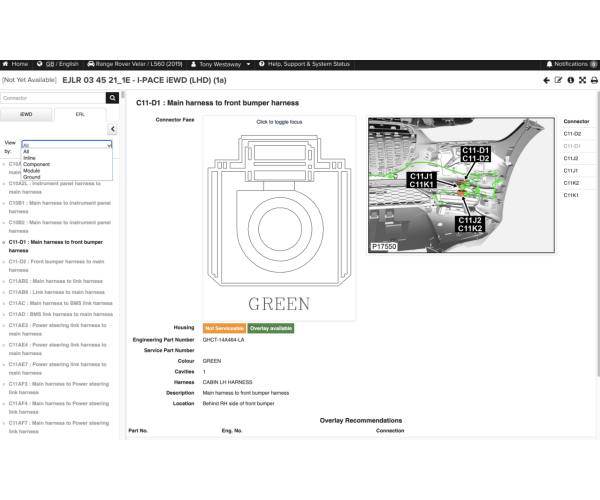This screenshot has height=500, width=600.
Task: Click the sidebar scrollbar
Action: click(x=123, y=95)
